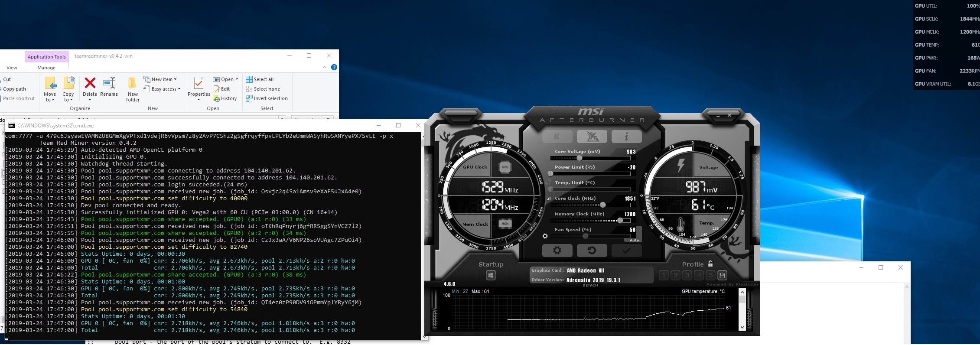Select profile slot 1
Screen dimensions: 980x345
664,275
